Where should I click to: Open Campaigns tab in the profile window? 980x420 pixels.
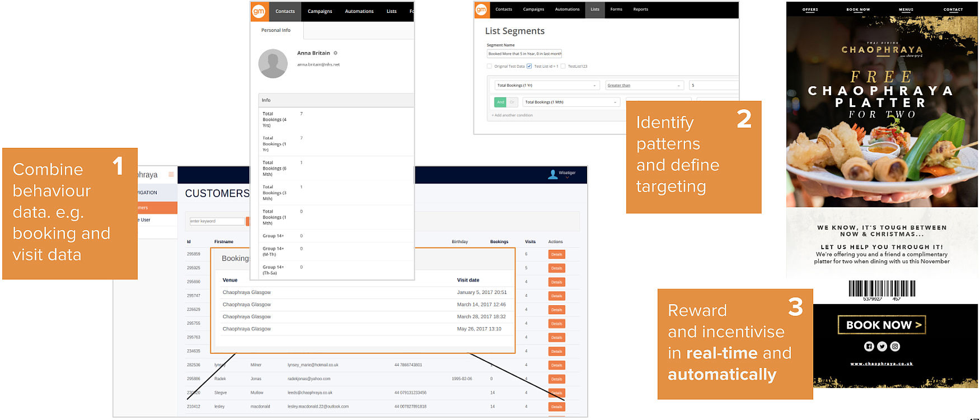(x=320, y=11)
